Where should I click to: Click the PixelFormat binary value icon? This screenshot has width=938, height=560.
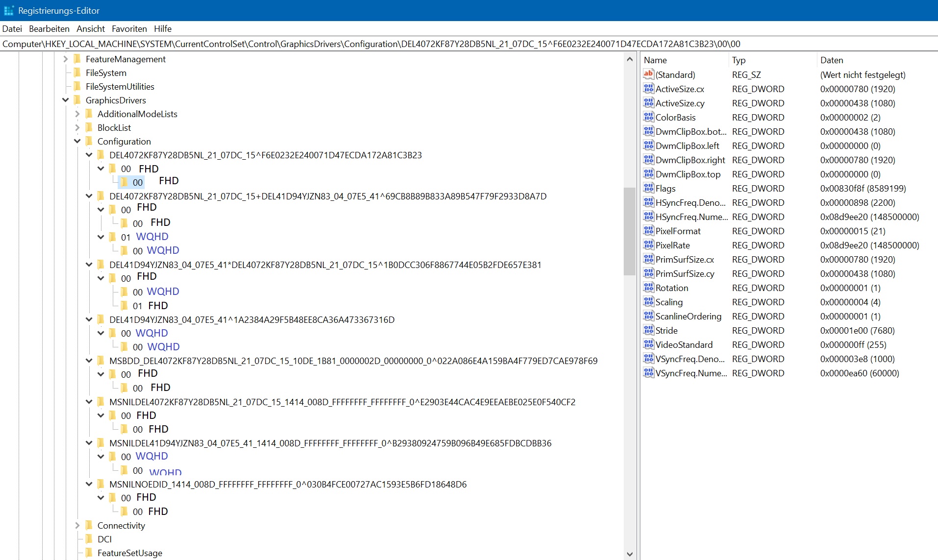648,231
